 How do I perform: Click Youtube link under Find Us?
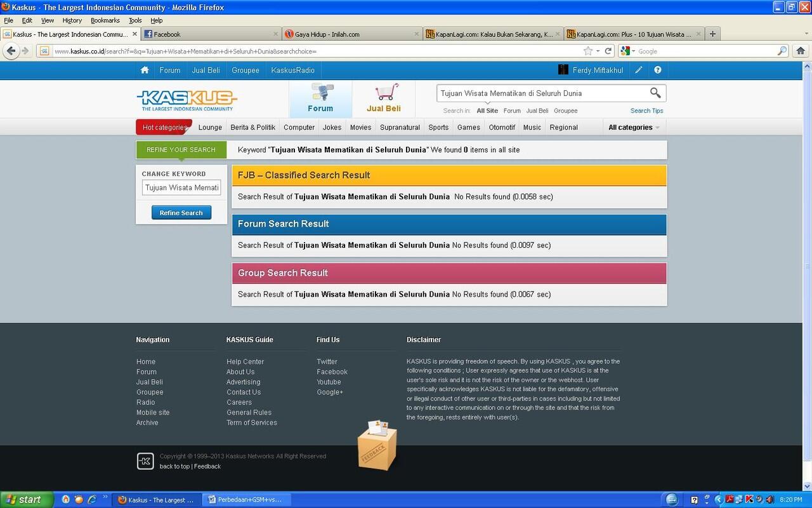[x=329, y=382]
